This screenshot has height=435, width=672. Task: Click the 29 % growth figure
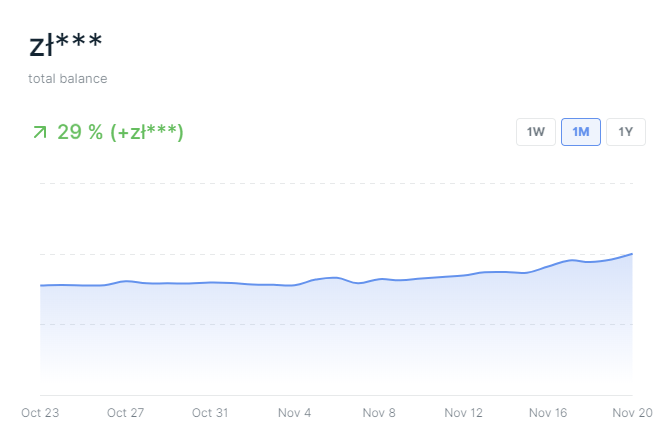click(80, 132)
